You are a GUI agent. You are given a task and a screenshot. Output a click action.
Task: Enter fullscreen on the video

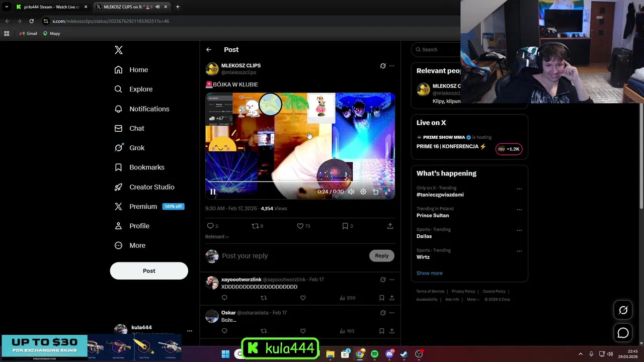point(387,192)
